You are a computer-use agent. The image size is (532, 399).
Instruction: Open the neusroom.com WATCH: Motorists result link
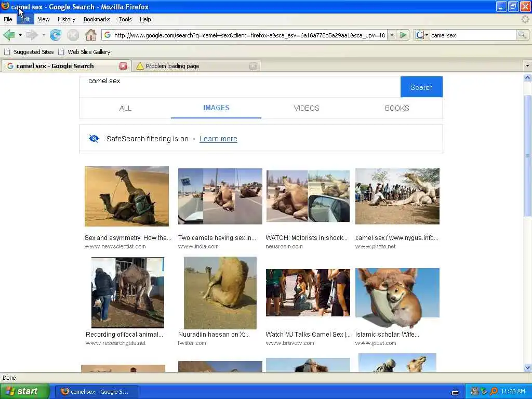pyautogui.click(x=307, y=238)
